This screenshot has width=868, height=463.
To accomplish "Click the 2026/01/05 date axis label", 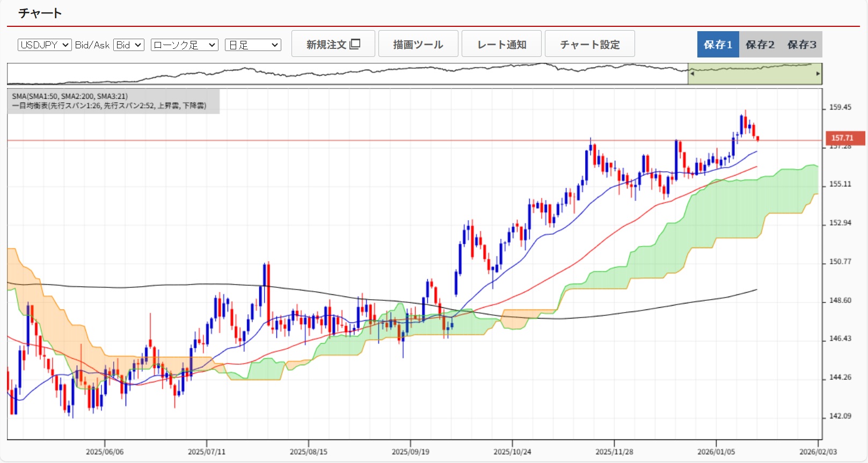I will [716, 452].
